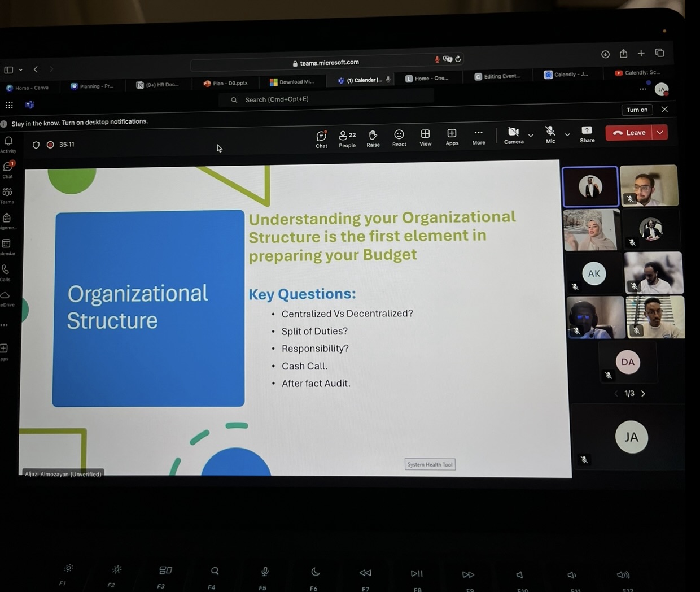Unmute using the Mic button
Image resolution: width=700 pixels, height=592 pixels.
(550, 134)
